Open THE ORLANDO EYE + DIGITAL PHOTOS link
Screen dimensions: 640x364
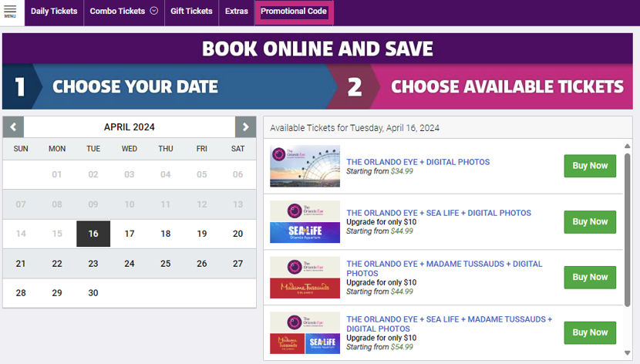[418, 162]
